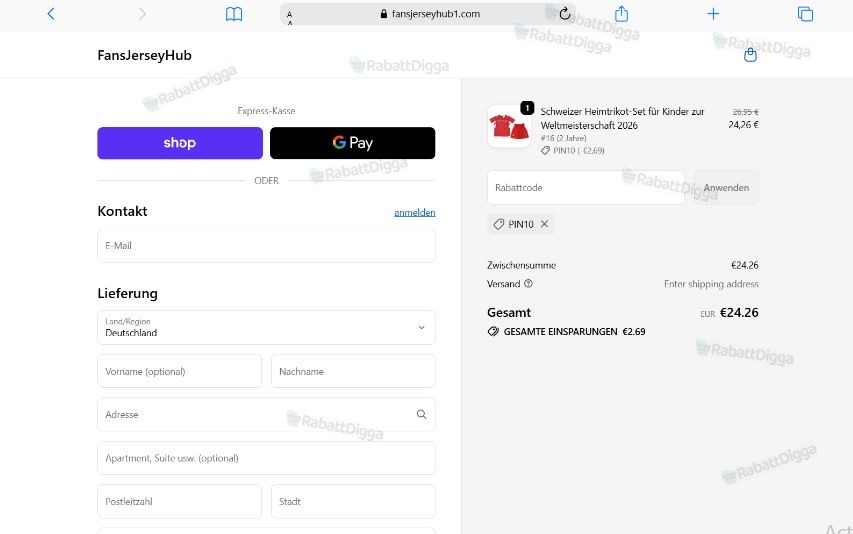Pay with the Shop Pay button
Image resolution: width=853 pixels, height=534 pixels.
[180, 143]
